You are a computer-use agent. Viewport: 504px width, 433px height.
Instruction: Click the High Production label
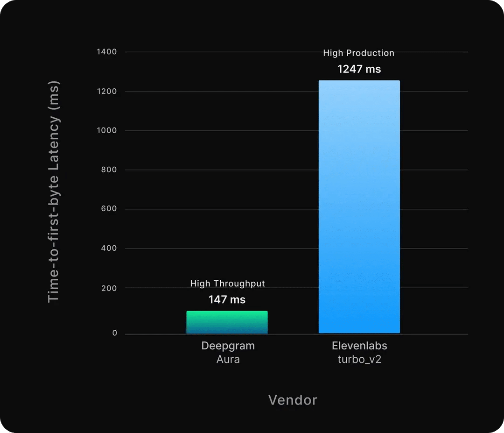359,53
